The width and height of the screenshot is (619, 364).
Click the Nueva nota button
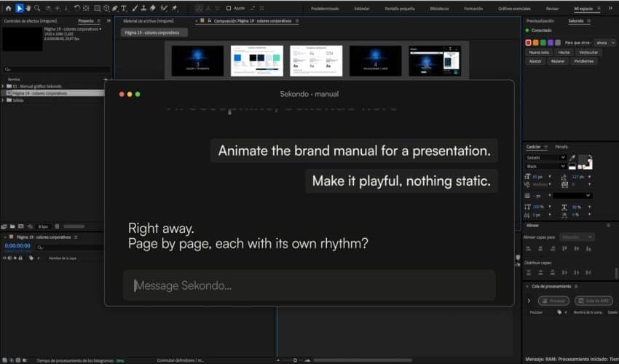pos(539,52)
